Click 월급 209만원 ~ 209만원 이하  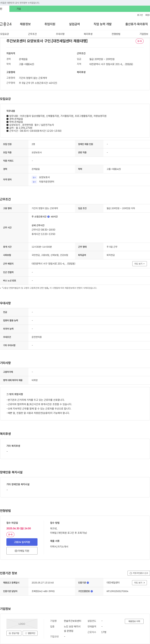click(x=121, y=208)
